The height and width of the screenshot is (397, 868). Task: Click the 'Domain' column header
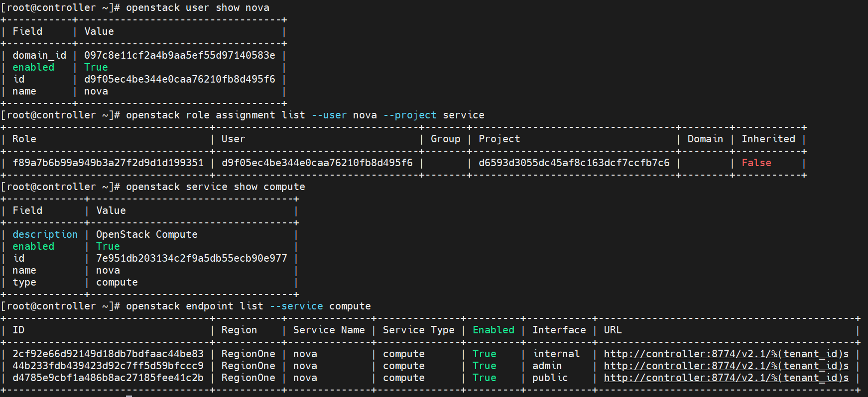tap(706, 139)
